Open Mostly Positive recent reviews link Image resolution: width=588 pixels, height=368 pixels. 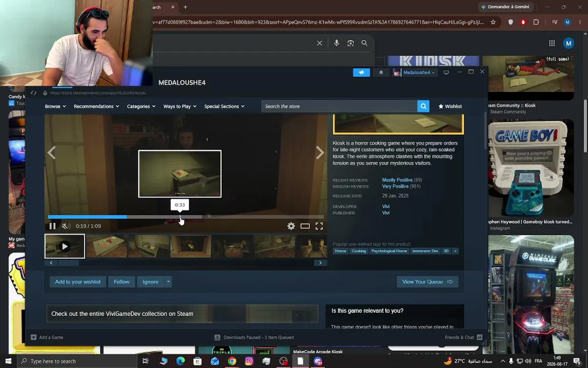click(397, 180)
